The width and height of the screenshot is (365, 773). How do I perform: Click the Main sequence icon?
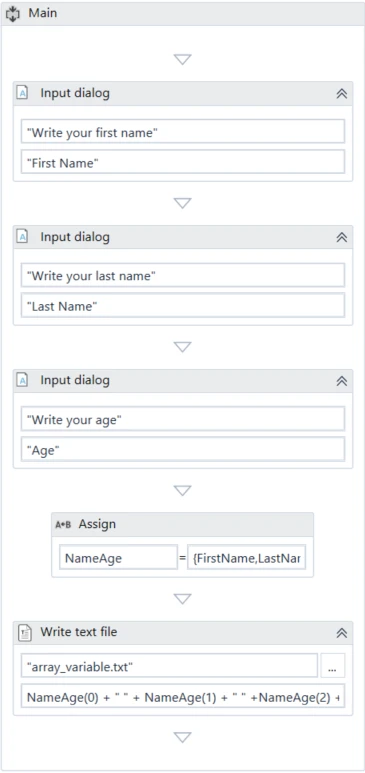(13, 13)
